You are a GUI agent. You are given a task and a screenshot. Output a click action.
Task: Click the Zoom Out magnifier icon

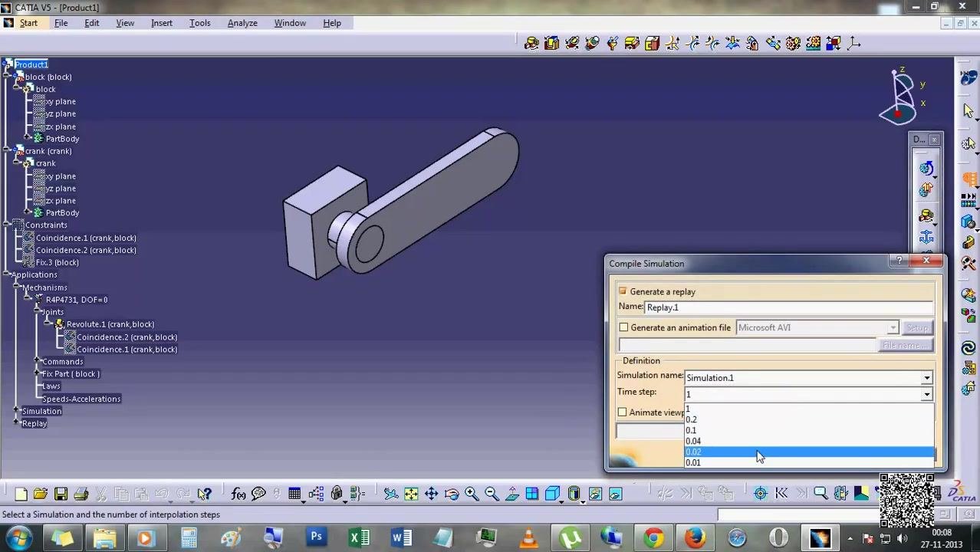click(x=492, y=495)
